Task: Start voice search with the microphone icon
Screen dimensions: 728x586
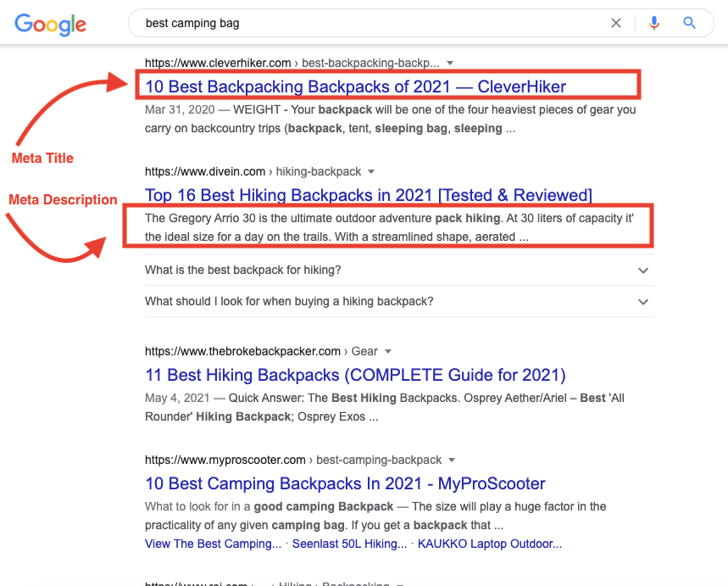Action: pyautogui.click(x=653, y=23)
